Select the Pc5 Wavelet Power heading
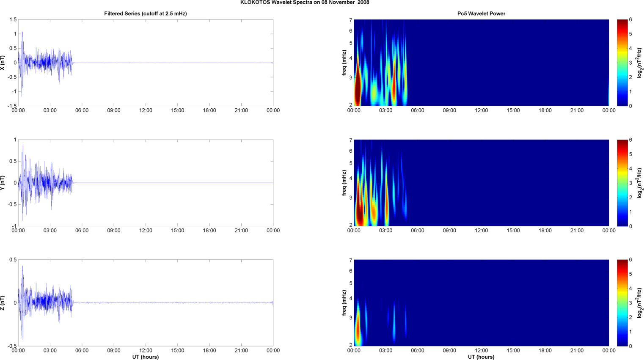The height and width of the screenshot is (360, 644). [481, 14]
